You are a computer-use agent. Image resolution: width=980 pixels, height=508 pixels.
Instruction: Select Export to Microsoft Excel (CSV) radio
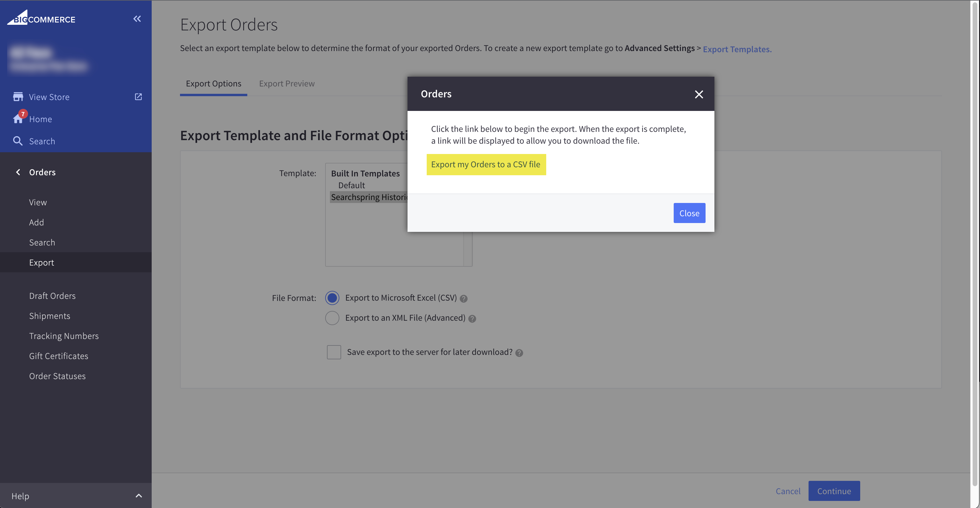pos(332,298)
